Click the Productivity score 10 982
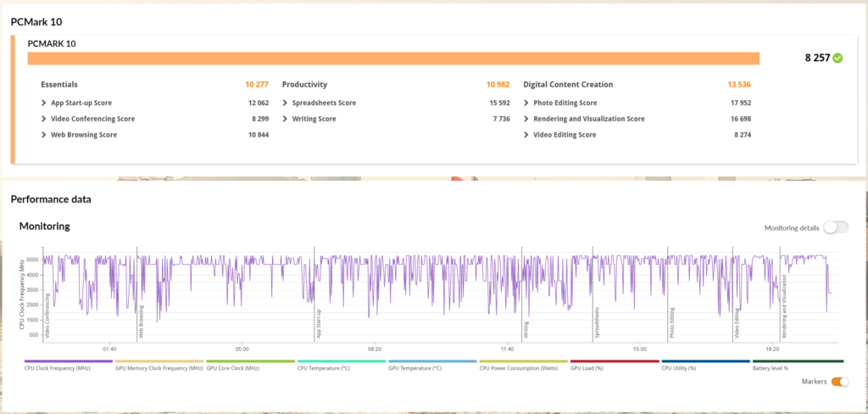Viewport: 868px width, 414px height. point(498,85)
